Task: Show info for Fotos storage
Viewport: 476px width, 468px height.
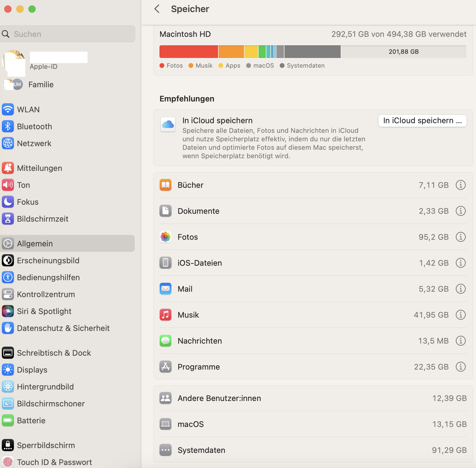Action: pos(461,237)
